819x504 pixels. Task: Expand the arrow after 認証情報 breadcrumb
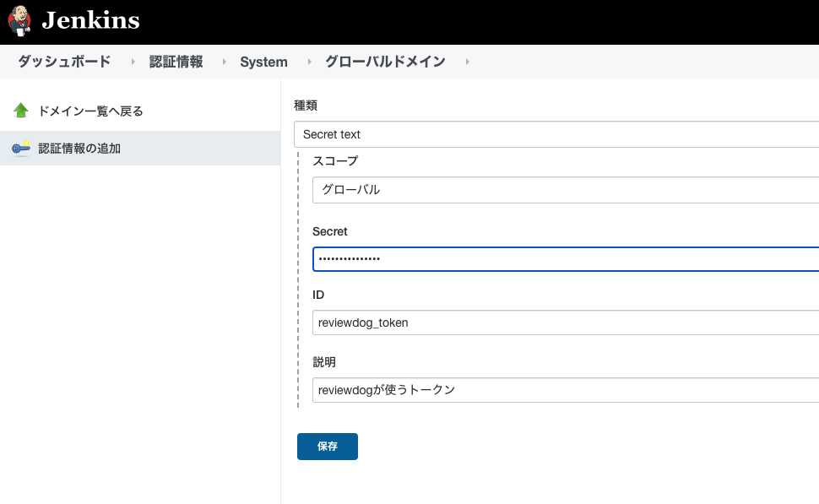(x=224, y=62)
